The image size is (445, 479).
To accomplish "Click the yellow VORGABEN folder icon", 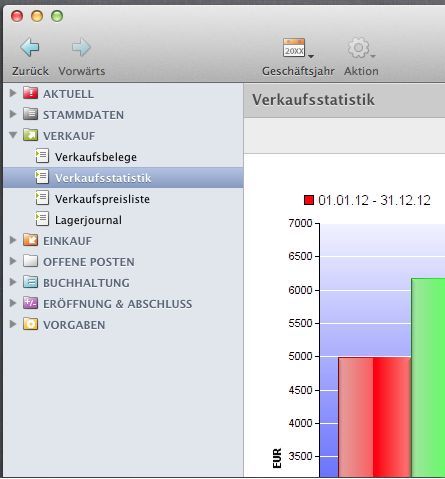I will (x=30, y=324).
